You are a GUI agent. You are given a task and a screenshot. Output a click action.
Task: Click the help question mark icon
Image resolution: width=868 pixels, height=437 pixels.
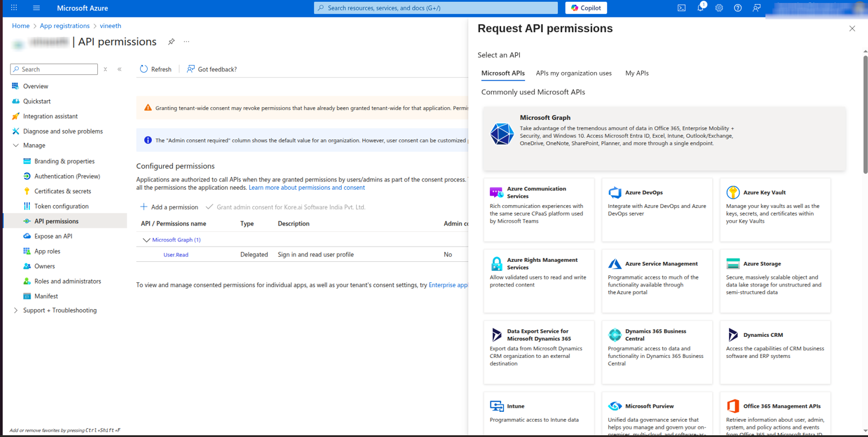pyautogui.click(x=737, y=8)
